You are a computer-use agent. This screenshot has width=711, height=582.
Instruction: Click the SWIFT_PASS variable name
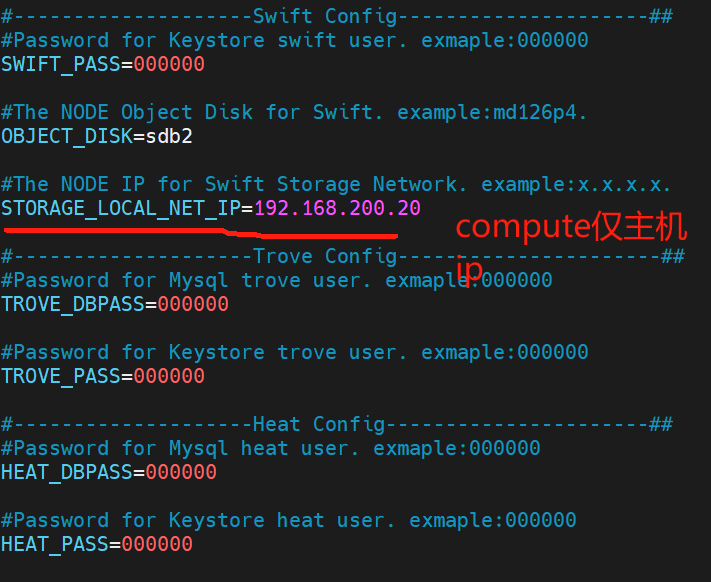pyautogui.click(x=61, y=64)
